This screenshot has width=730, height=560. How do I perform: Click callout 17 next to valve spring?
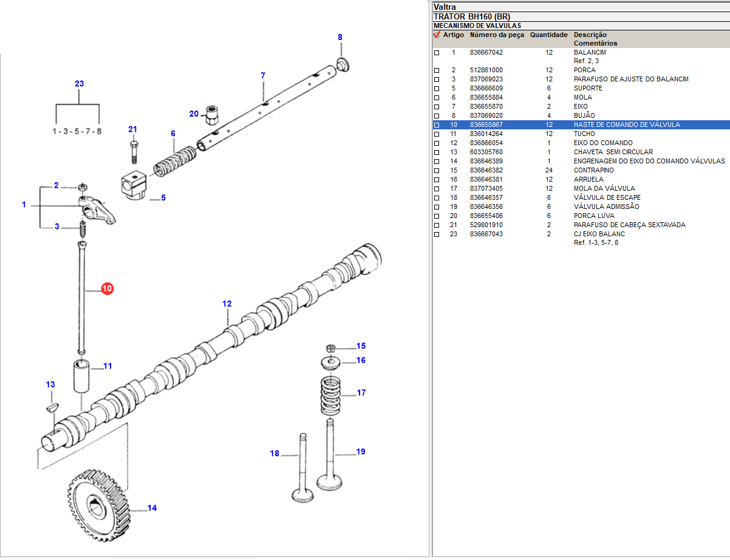click(361, 393)
